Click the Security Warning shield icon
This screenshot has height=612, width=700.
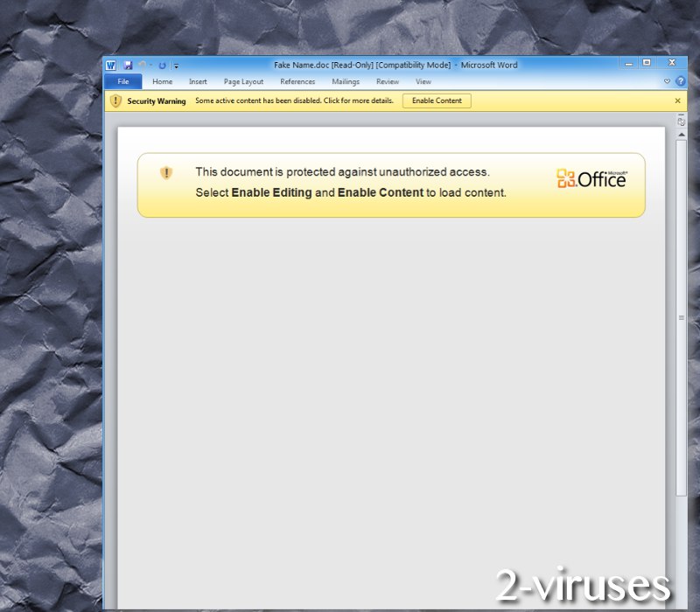[x=115, y=101]
